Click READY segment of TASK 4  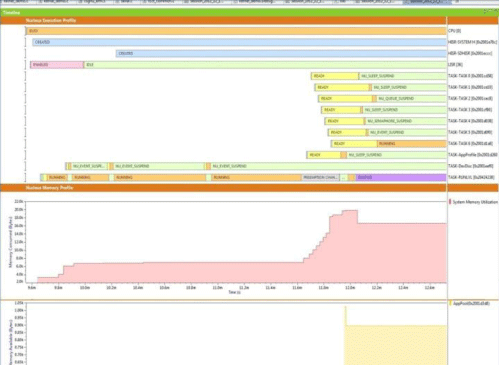tap(344, 121)
